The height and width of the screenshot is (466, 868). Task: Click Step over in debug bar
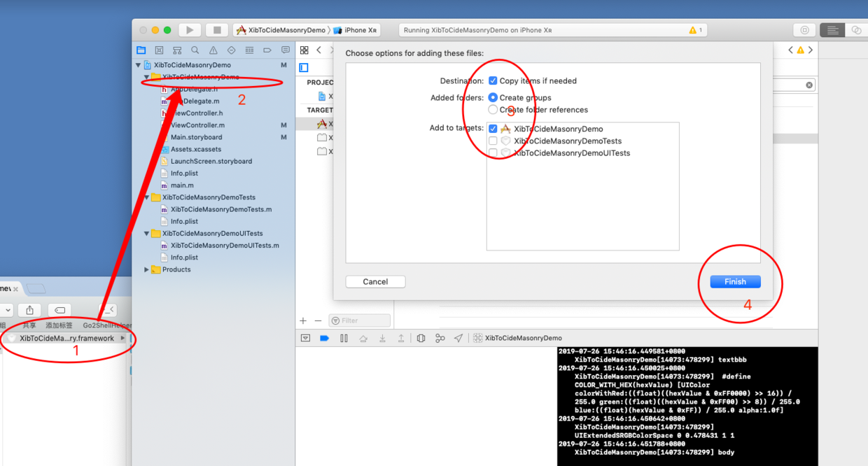click(363, 338)
